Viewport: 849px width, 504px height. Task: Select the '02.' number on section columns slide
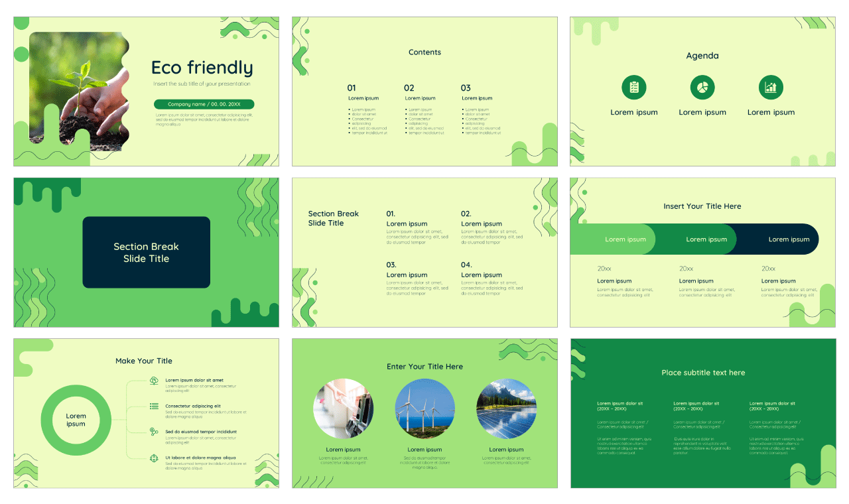pos(466,214)
